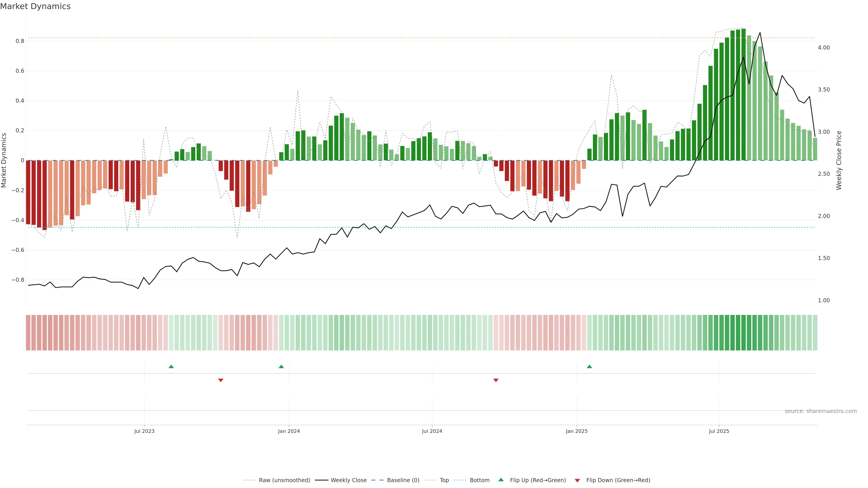The image size is (868, 488).
Task: Click the first red flip-down triangle marker
Action: coord(221,380)
